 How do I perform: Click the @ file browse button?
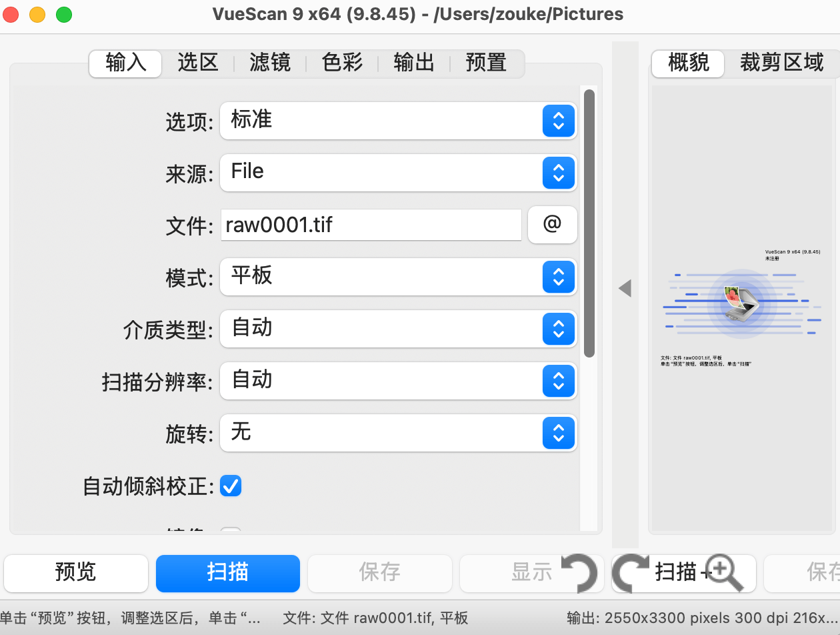coord(552,225)
